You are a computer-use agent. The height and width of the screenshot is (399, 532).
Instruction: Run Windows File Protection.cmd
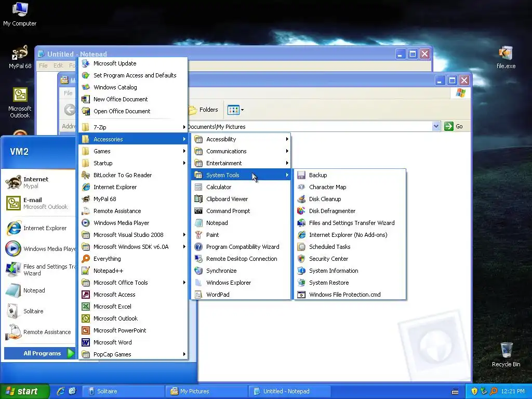tap(350, 295)
